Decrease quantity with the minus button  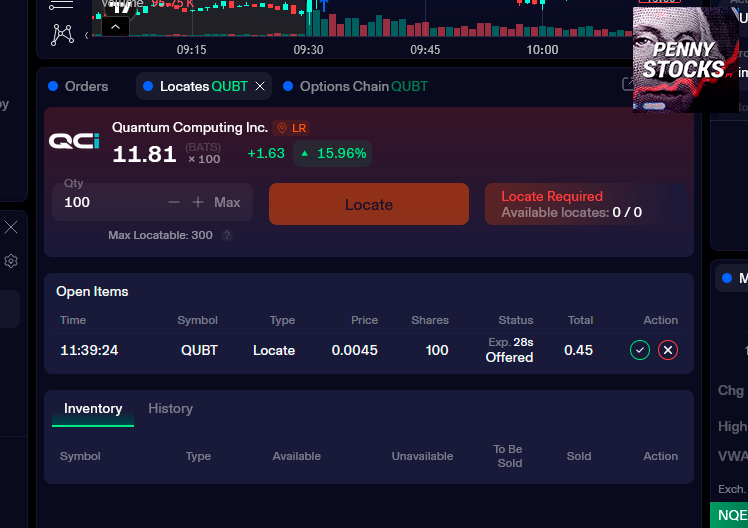174,202
